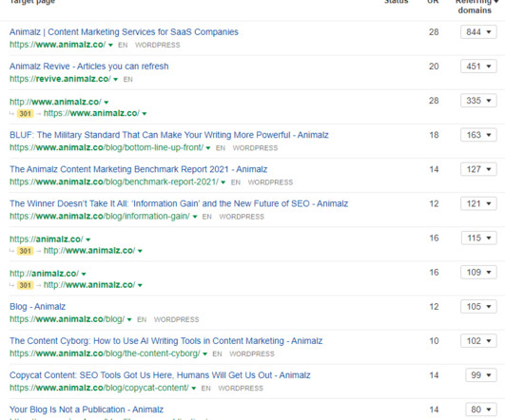
Task: Open 'Animalz Revive - Articles you can refresh' link
Action: [88, 67]
